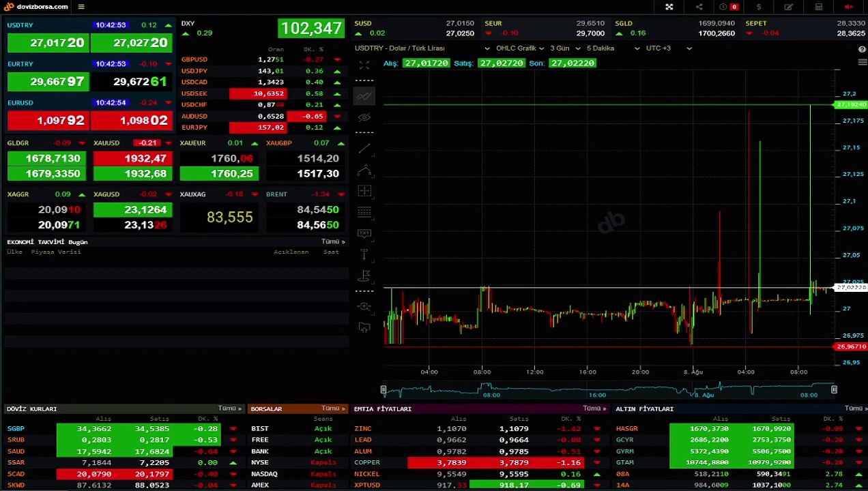Select the Fibonacci levels grid tool

(x=364, y=212)
